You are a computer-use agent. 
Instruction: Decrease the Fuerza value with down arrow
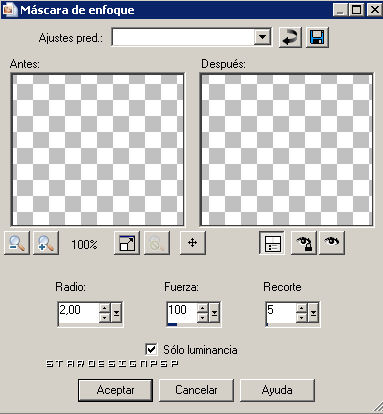pos(203,318)
